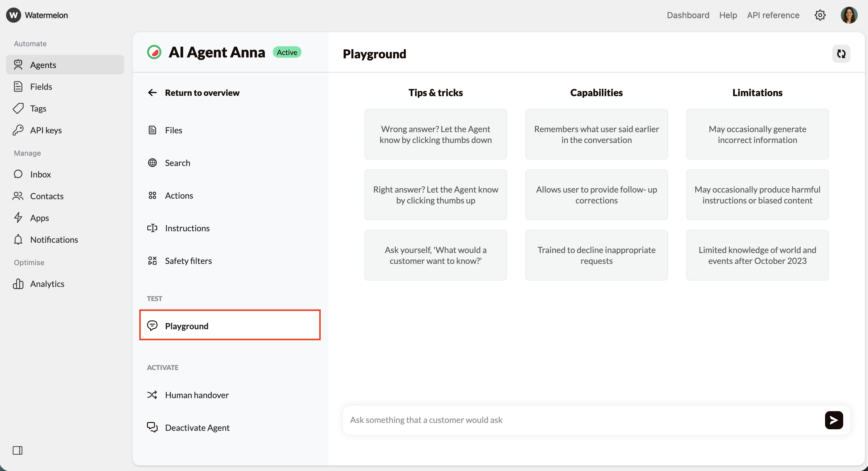The height and width of the screenshot is (471, 868).
Task: Open Notifications in the sidebar
Action: click(x=54, y=239)
